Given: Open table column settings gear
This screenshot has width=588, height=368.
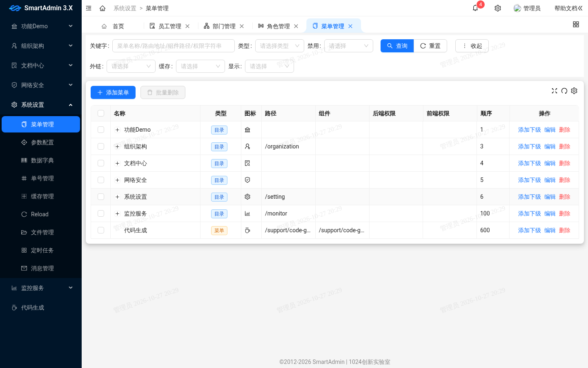Looking at the screenshot, I should point(574,91).
